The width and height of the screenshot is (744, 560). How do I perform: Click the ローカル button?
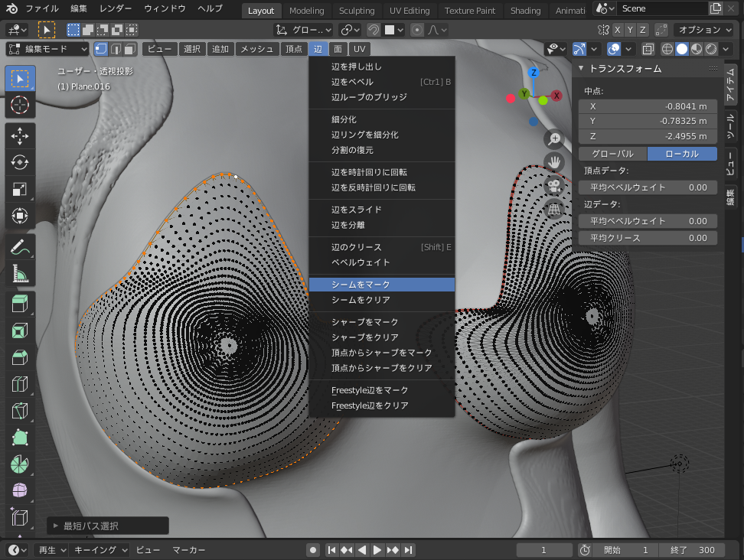tap(682, 154)
